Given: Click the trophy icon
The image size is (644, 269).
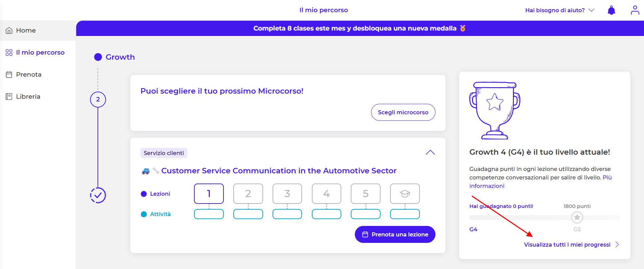Looking at the screenshot, I should pyautogui.click(x=495, y=110).
